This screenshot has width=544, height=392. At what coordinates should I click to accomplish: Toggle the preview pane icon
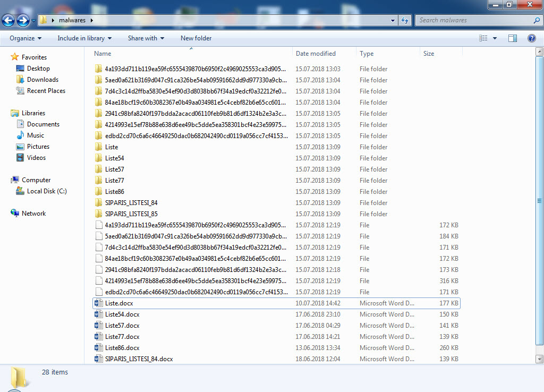coord(513,38)
